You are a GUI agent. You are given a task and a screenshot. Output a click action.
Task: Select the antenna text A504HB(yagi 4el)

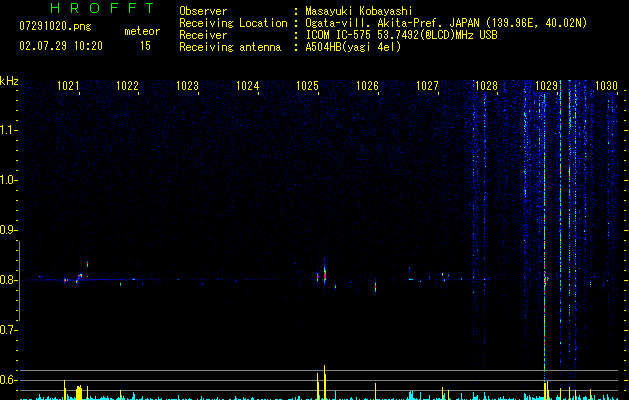[353, 47]
